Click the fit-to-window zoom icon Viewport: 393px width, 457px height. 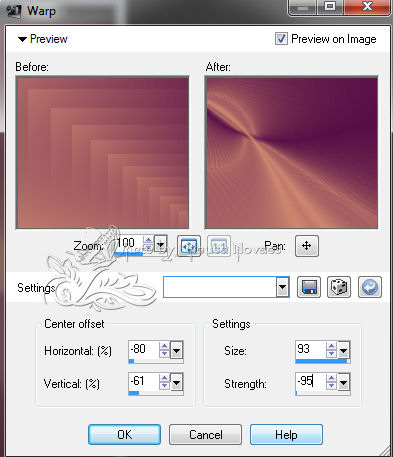(189, 246)
